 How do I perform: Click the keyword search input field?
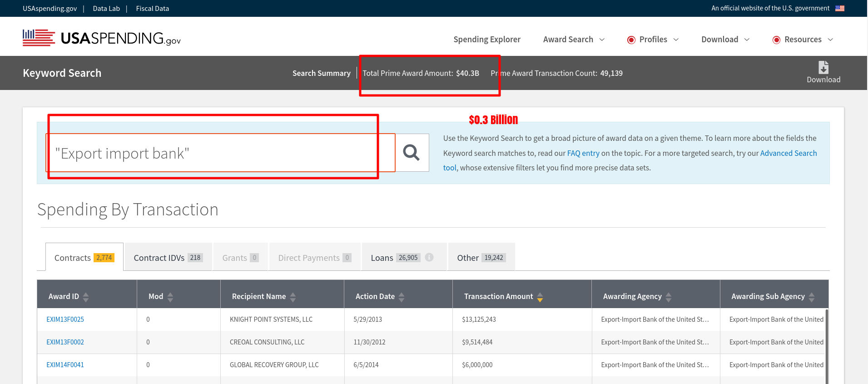pos(220,153)
